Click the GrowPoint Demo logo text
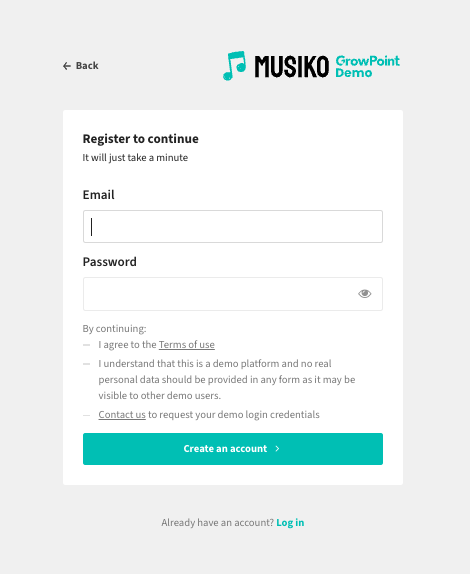Viewport: 470px width, 574px height. [x=368, y=67]
